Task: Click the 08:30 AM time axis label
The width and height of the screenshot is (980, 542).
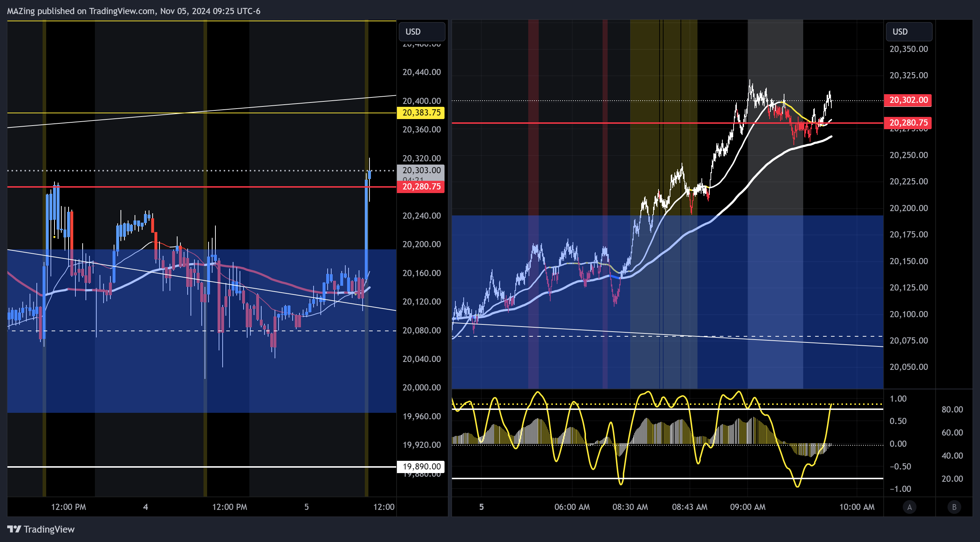Action: click(630, 507)
